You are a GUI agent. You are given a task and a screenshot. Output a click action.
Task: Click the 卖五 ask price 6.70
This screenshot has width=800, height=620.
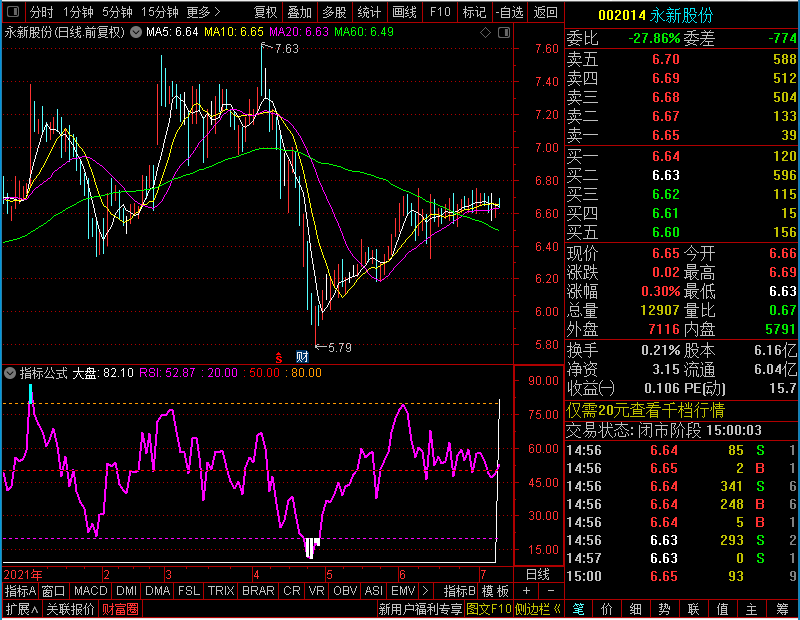tap(666, 59)
